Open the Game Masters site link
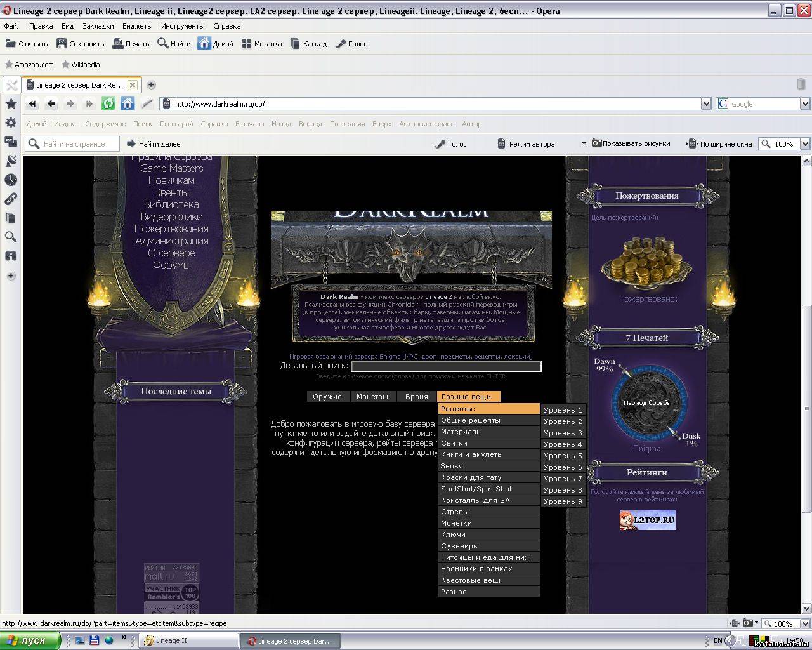 tap(172, 168)
